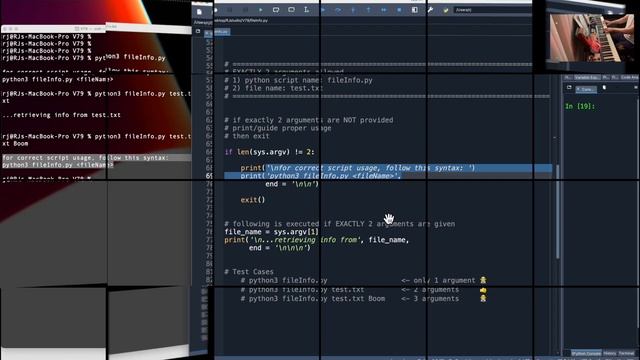640x360 pixels.
Task: Click the 'exit()' line in editor
Action: [253, 200]
